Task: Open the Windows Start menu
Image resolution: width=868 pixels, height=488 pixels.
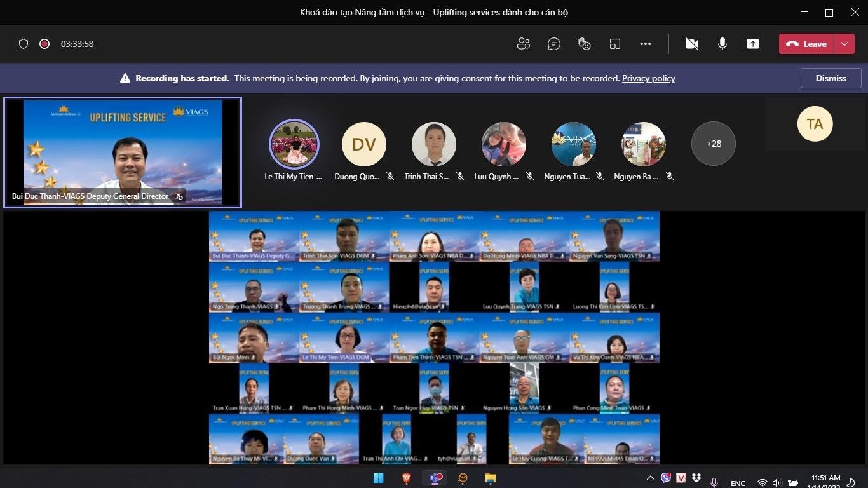Action: tap(378, 478)
